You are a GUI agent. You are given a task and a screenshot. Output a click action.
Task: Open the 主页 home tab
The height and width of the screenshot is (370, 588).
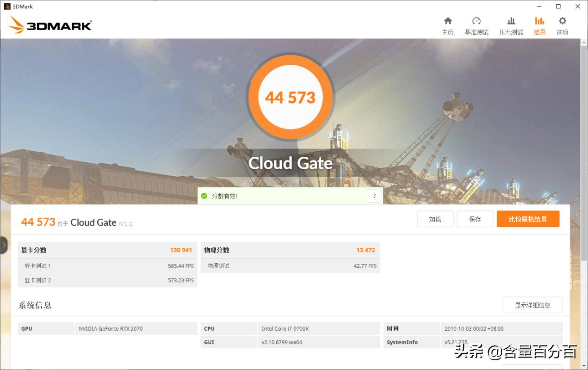[448, 26]
